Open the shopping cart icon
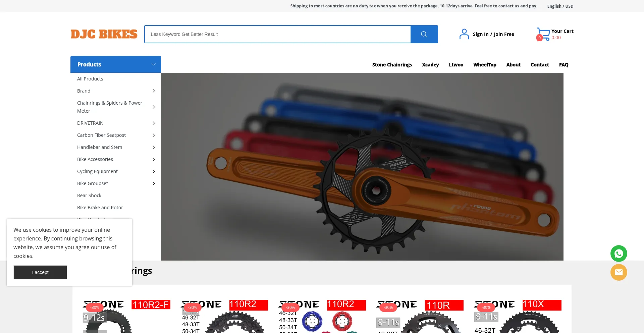 point(543,34)
